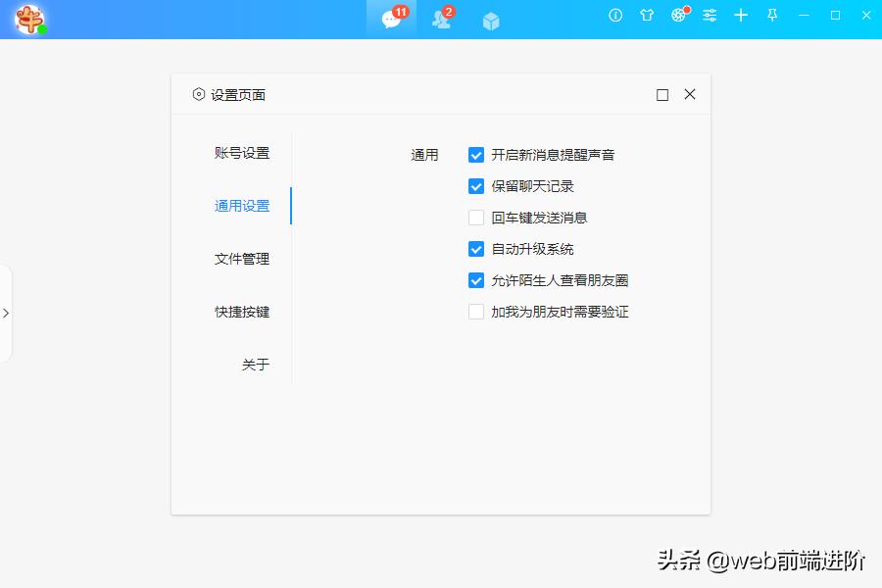Select 快捷按键 in settings sidebar
This screenshot has width=882, height=588.
coord(243,312)
